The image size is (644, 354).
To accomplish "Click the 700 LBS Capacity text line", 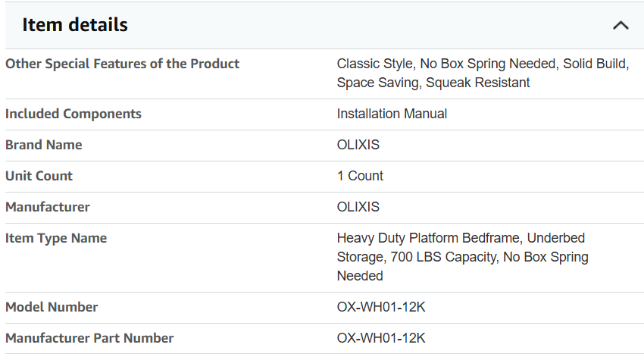I will pyautogui.click(x=462, y=257).
